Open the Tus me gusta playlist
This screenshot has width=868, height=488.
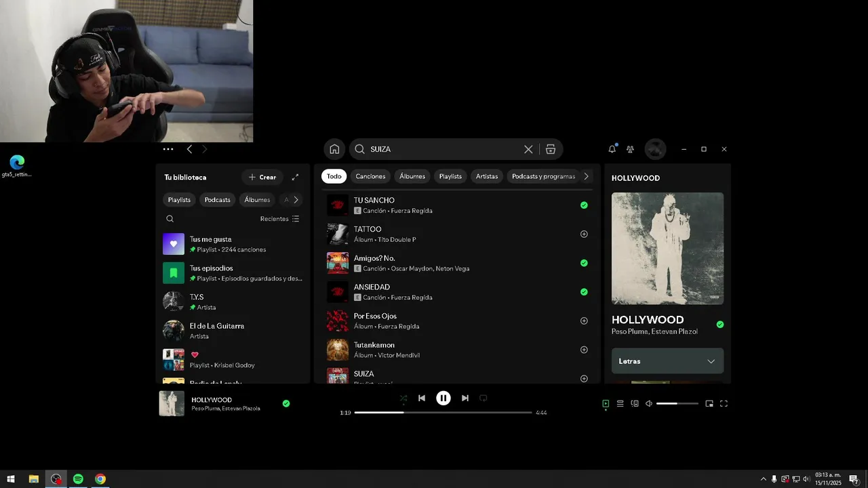[233, 244]
